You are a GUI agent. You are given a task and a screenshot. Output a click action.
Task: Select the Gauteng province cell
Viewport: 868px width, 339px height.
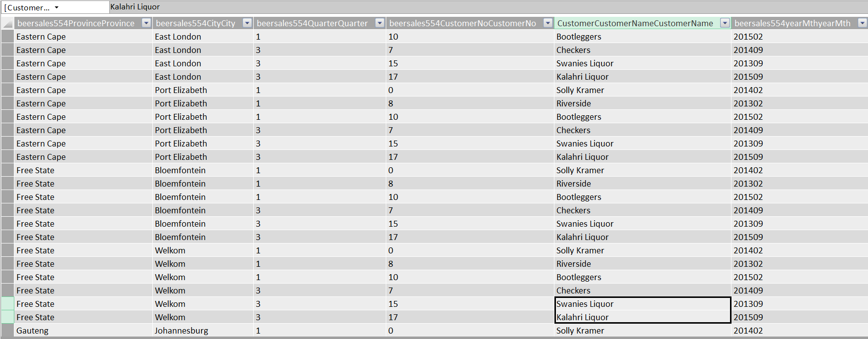click(83, 331)
